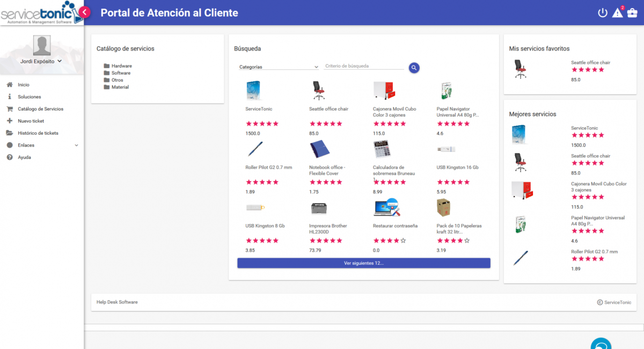Go to Inicio in the sidebar
This screenshot has height=349, width=644.
coord(24,85)
